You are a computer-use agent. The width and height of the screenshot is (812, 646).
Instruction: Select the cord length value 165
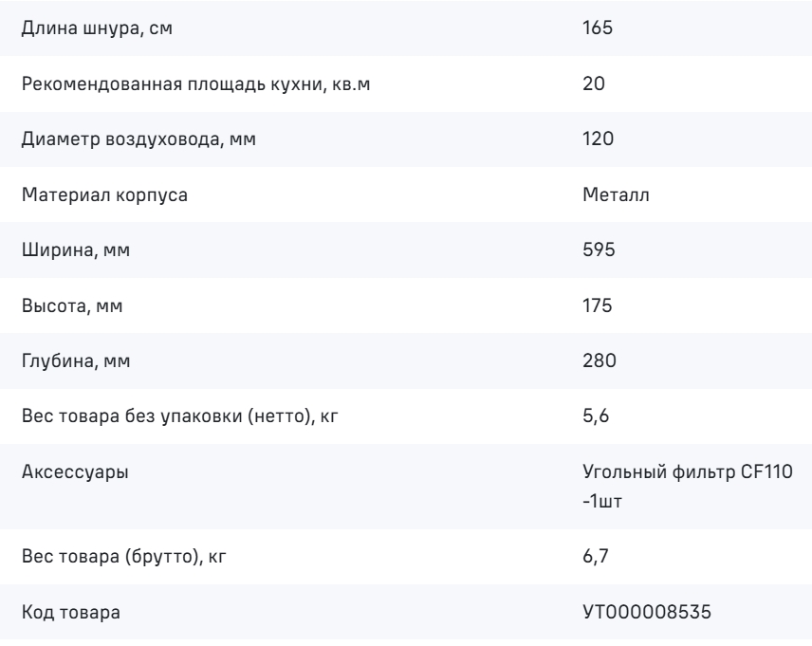(x=597, y=28)
